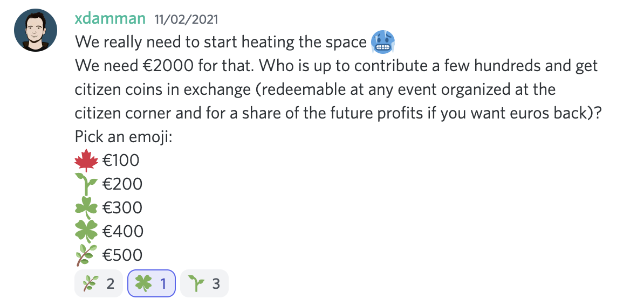Click the "We really need to start heating" line
Viewport: 644px width, 306px height.
click(x=221, y=42)
